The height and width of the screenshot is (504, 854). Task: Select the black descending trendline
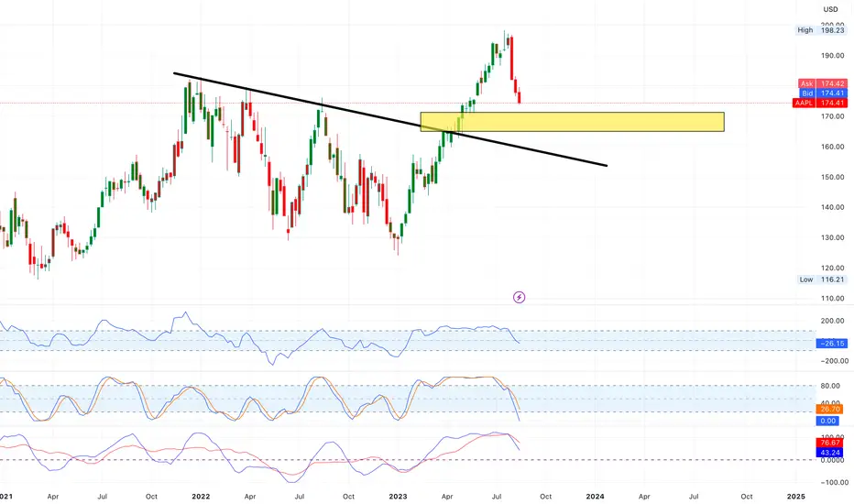point(390,119)
